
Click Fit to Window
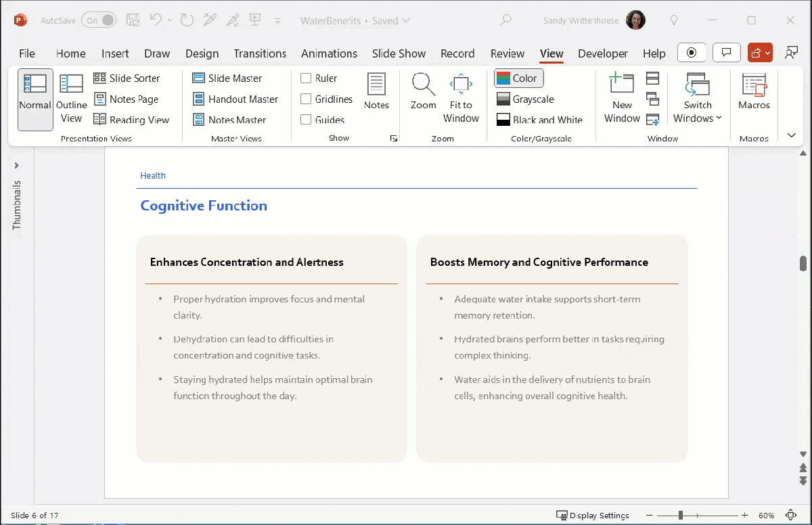[461, 99]
